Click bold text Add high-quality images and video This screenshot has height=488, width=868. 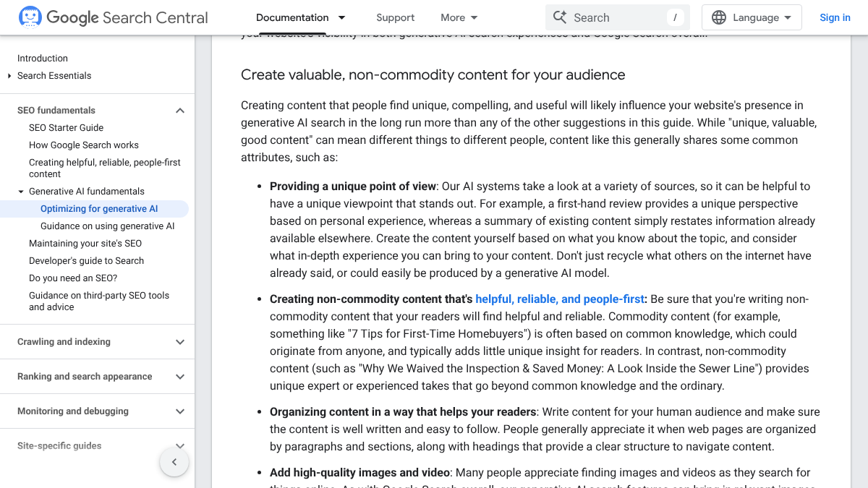point(359,473)
